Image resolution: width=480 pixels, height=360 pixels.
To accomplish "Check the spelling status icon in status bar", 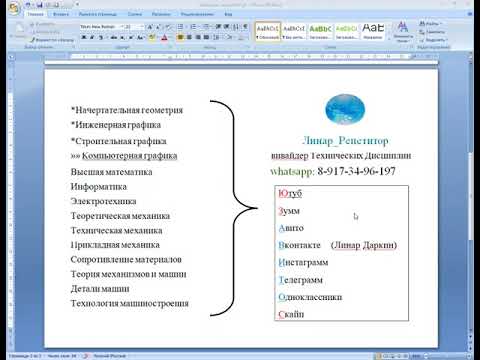I will click(x=86, y=356).
